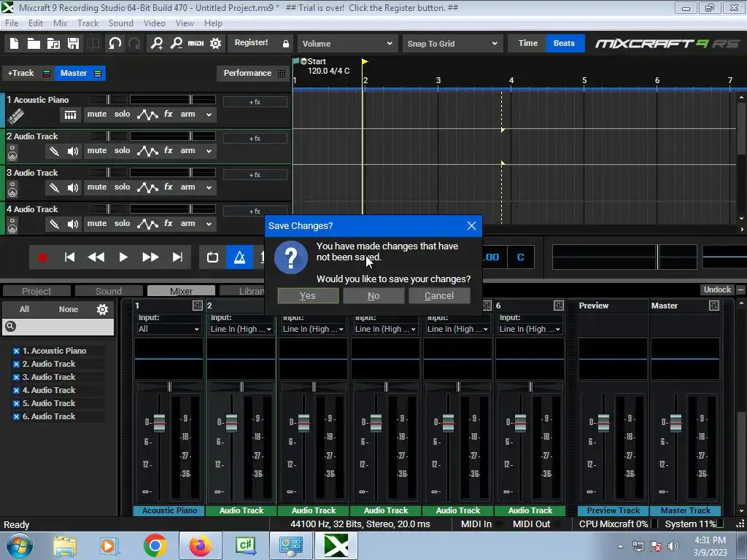Image resolution: width=747 pixels, height=560 pixels.
Task: Open the Sound menu
Action: click(x=120, y=23)
